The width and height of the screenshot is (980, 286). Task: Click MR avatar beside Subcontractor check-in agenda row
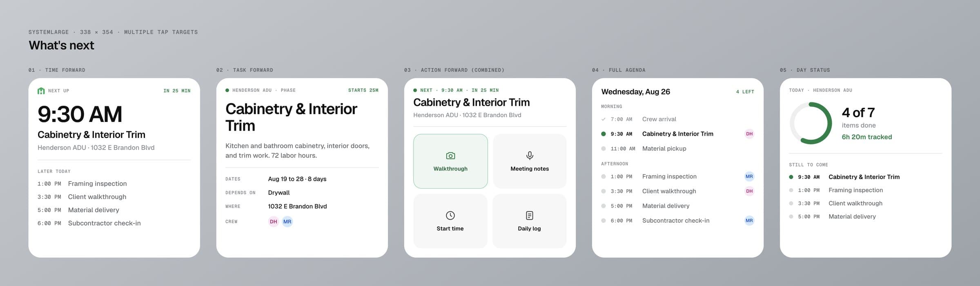(749, 221)
